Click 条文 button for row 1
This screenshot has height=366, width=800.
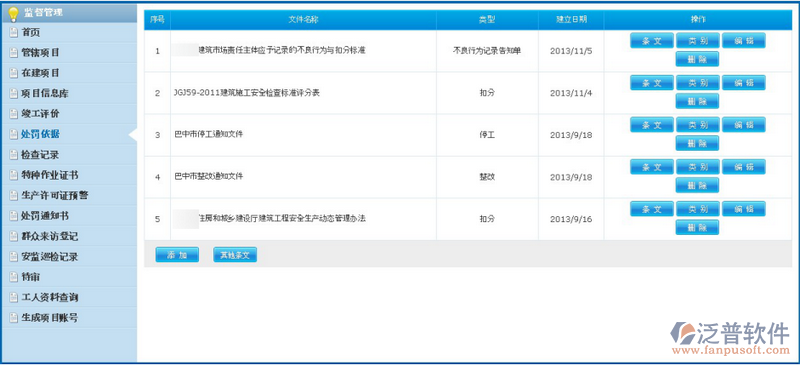click(652, 41)
